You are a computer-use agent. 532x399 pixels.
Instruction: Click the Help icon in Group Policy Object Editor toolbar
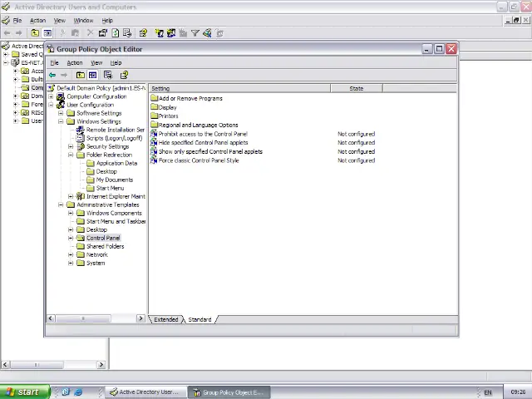tap(124, 75)
